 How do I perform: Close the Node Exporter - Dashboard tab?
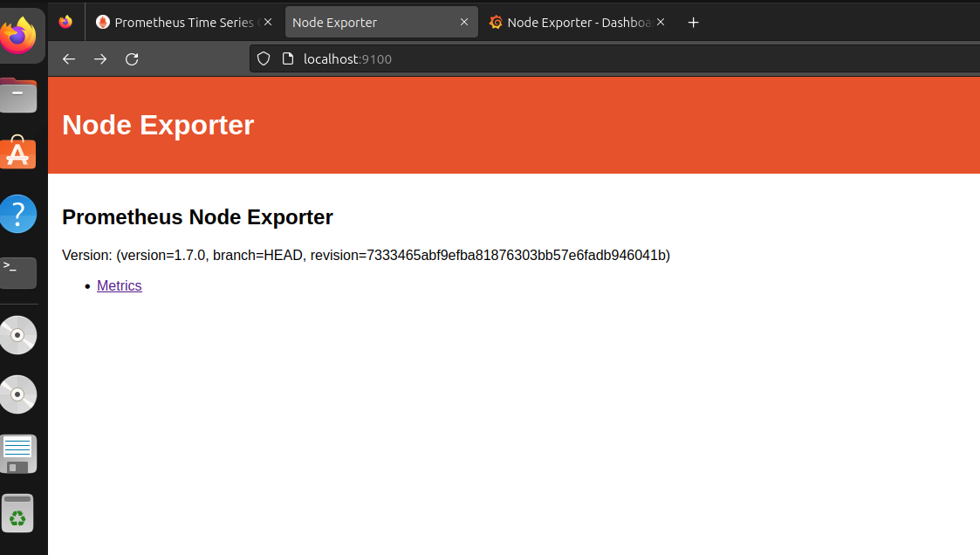tap(661, 22)
